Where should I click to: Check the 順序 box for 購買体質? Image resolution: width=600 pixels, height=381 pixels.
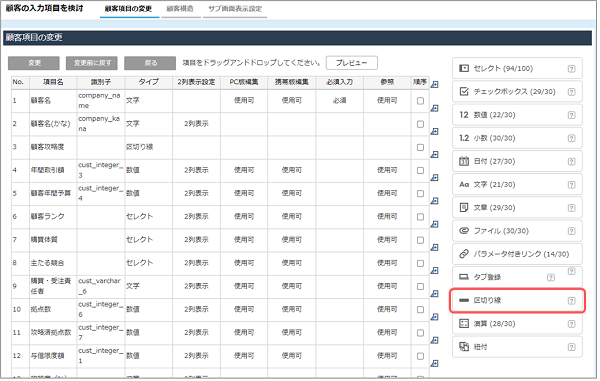420,240
